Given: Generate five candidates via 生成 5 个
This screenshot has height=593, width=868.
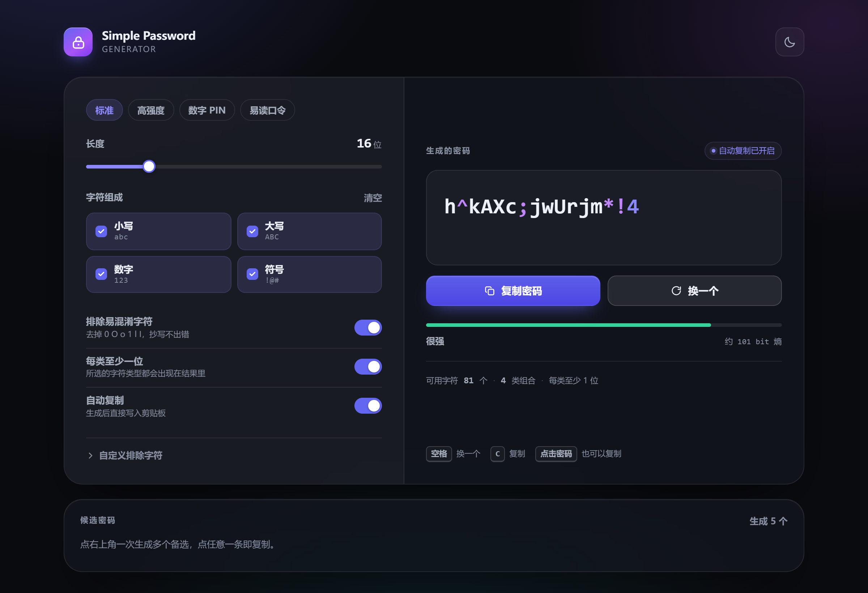Looking at the screenshot, I should tap(768, 521).
